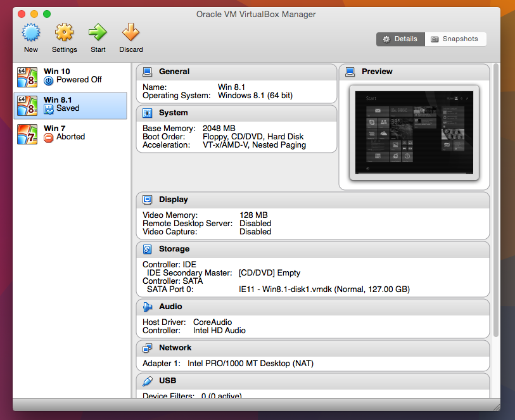Viewport: 515px width, 420px height.
Task: Click the General section monitor icon
Action: click(x=148, y=72)
